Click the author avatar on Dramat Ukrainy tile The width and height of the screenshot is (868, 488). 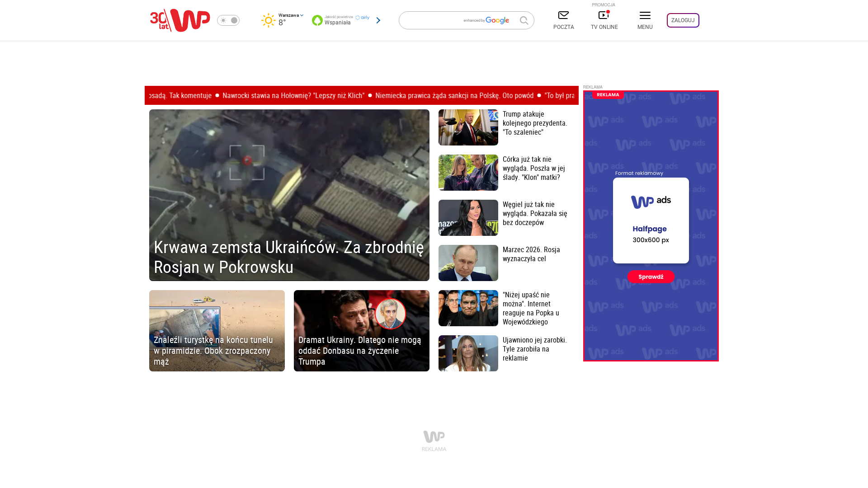coord(390,314)
